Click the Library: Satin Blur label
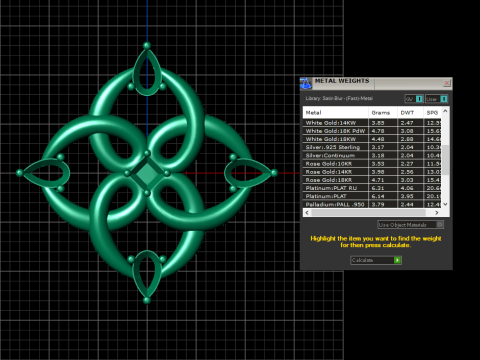 [339, 98]
